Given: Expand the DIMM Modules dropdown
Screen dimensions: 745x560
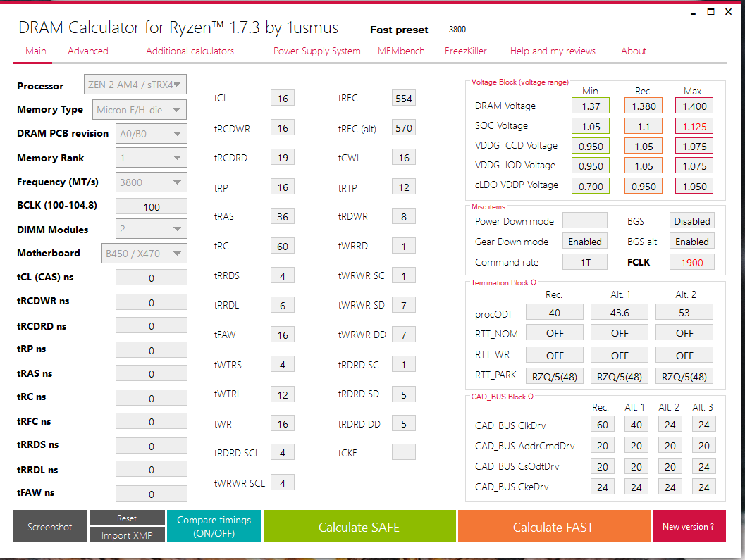Looking at the screenshot, I should [151, 229].
